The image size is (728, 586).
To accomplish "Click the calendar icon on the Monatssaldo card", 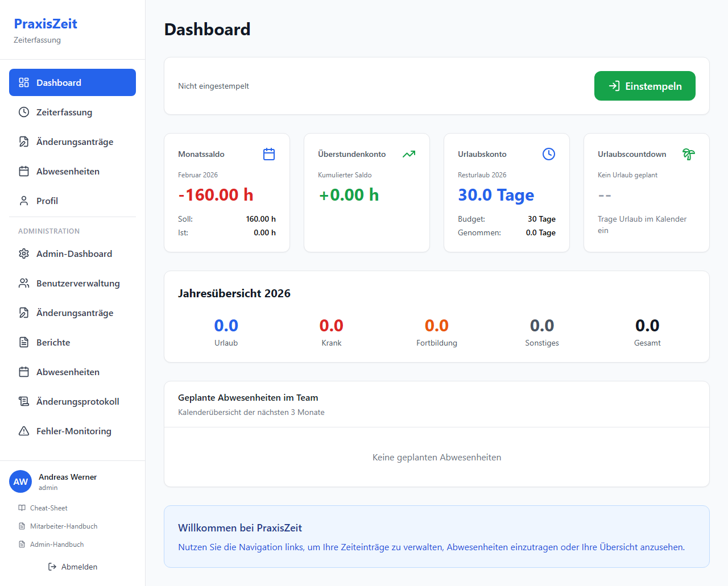I will 269,154.
